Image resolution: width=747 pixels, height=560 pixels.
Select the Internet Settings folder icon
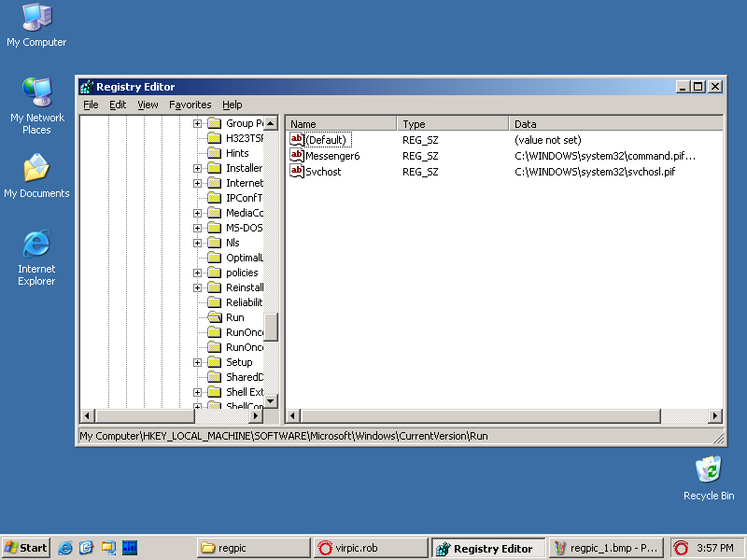(x=215, y=183)
